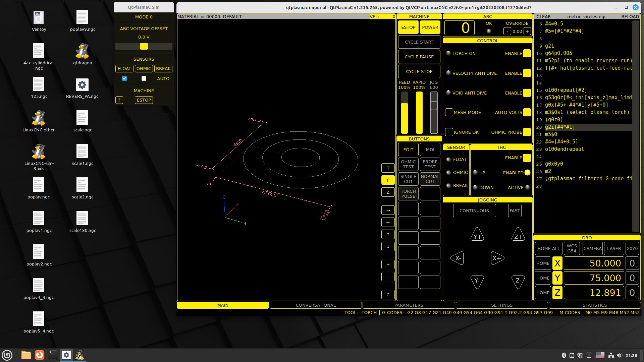This screenshot has height=362, width=644.
Task: Zoom out the preview with minus button
Action: (x=388, y=277)
